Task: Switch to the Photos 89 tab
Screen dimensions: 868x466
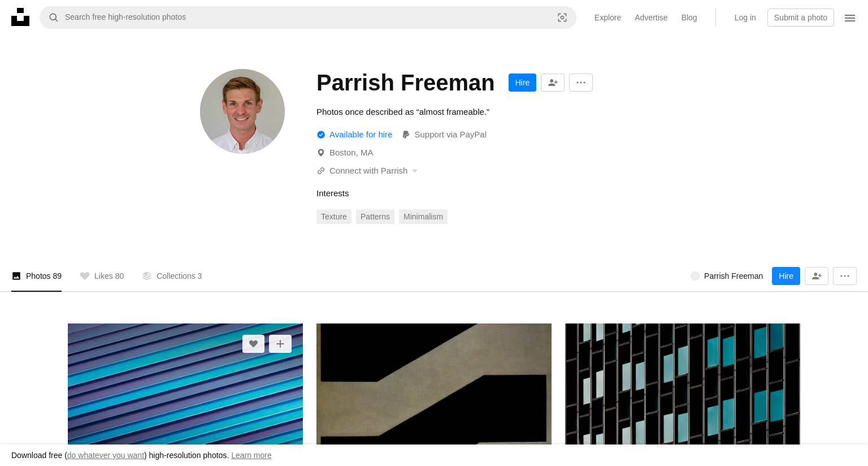Action: 37,276
